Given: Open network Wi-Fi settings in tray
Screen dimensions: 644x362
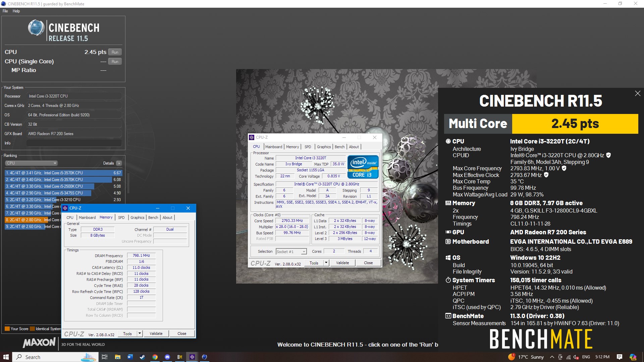Looking at the screenshot, I should tap(569, 357).
